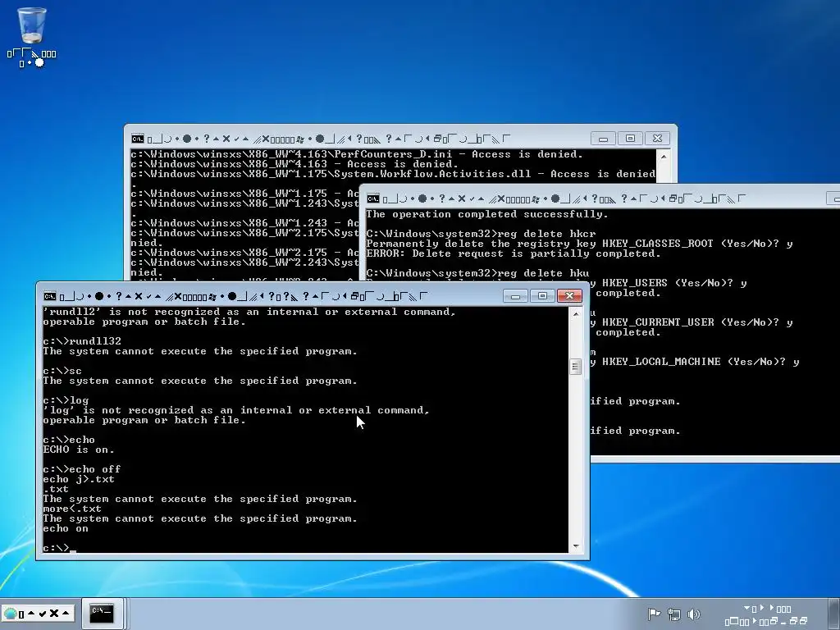Open the volume speaker tray icon
The image size is (840, 630).
coord(694,614)
